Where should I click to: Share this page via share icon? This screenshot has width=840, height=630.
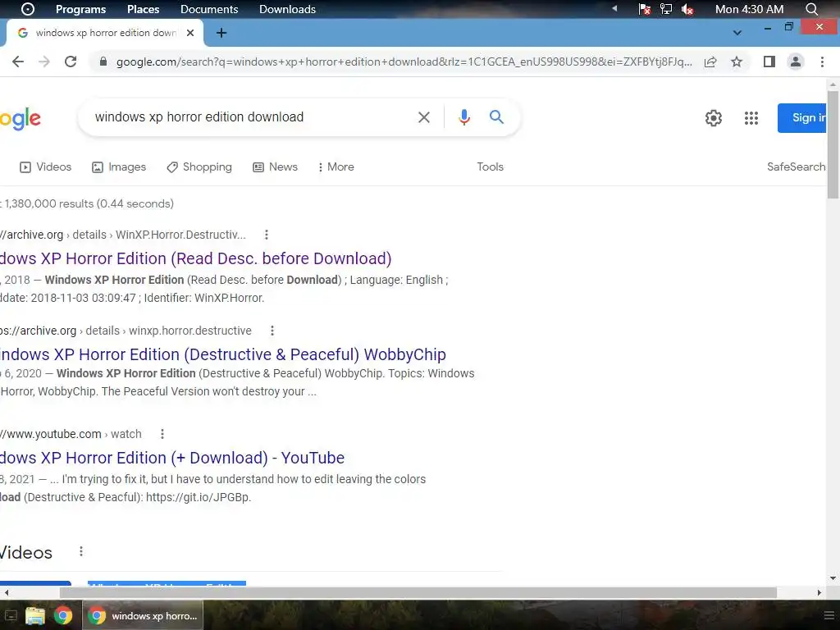pyautogui.click(x=710, y=62)
